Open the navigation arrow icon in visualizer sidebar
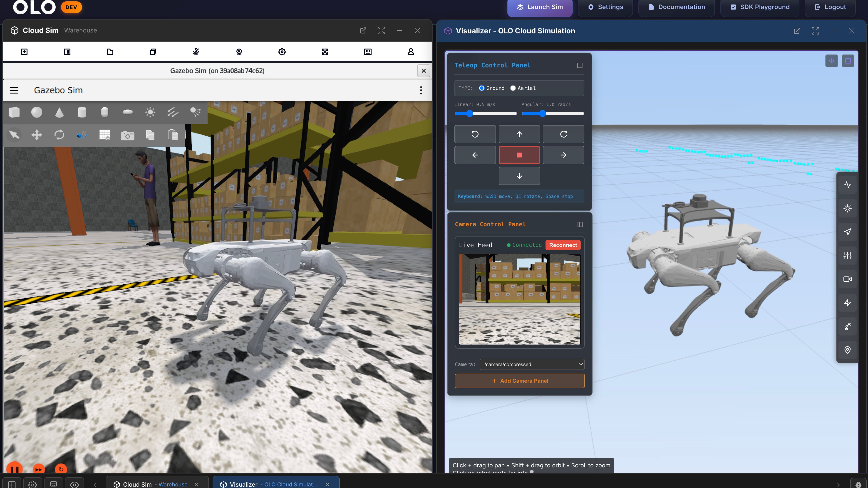Viewport: 868px width, 488px height. (x=847, y=232)
